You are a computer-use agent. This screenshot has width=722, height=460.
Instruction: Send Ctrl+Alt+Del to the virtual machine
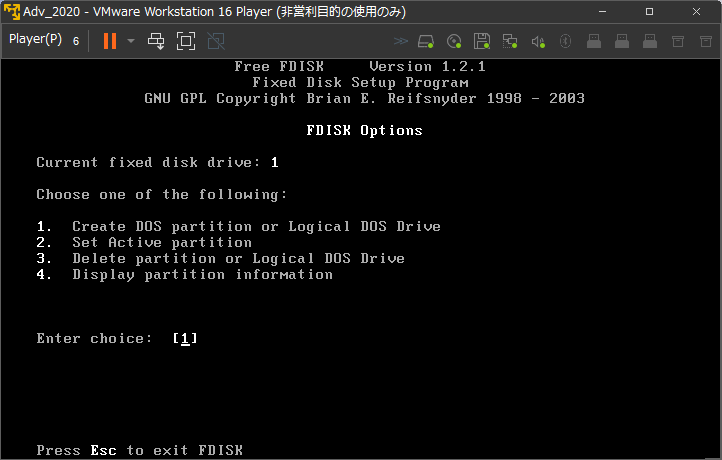click(x=156, y=41)
